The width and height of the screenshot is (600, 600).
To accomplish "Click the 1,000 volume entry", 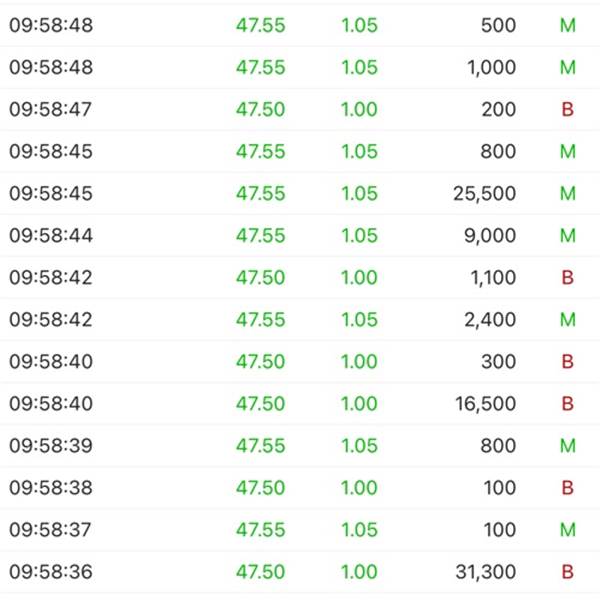I will click(x=490, y=68).
